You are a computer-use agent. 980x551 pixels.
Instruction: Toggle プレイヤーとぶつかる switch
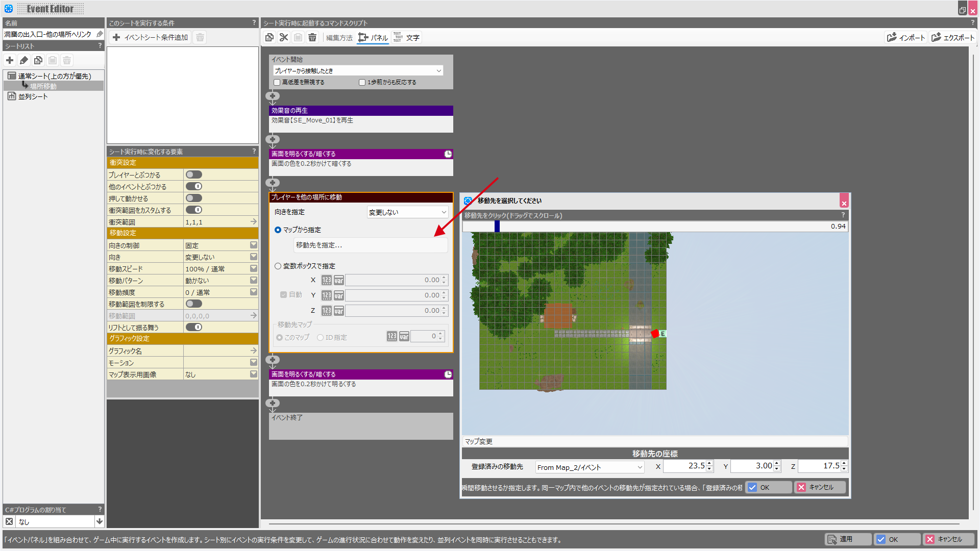[x=194, y=174]
